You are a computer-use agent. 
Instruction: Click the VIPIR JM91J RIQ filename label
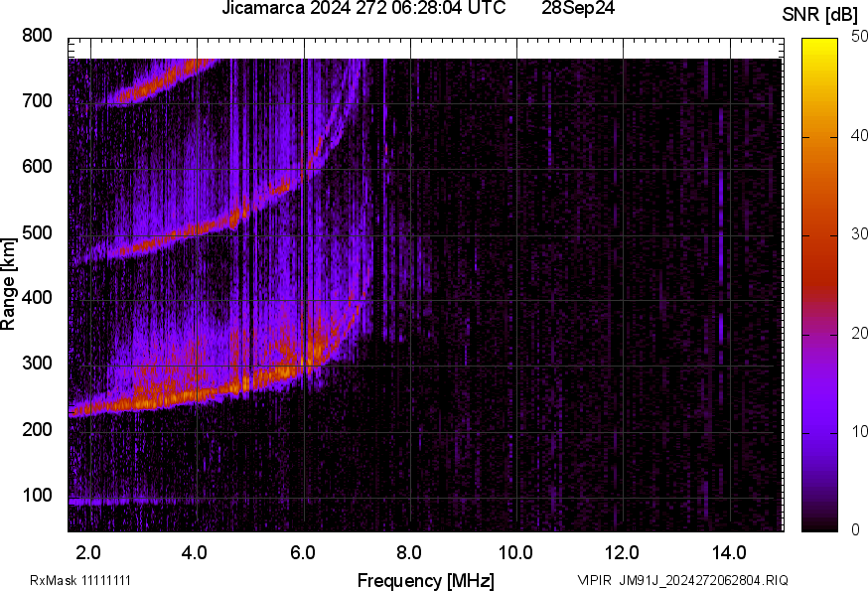coord(682,580)
